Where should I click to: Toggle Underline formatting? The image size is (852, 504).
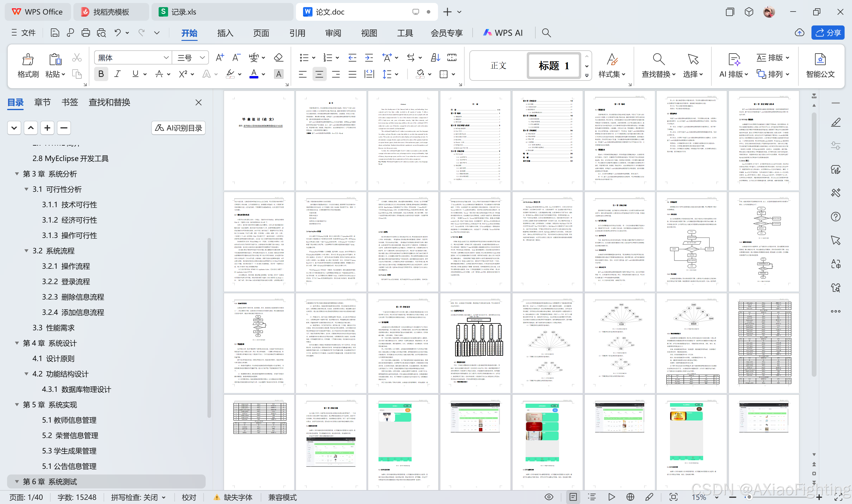pyautogui.click(x=135, y=74)
